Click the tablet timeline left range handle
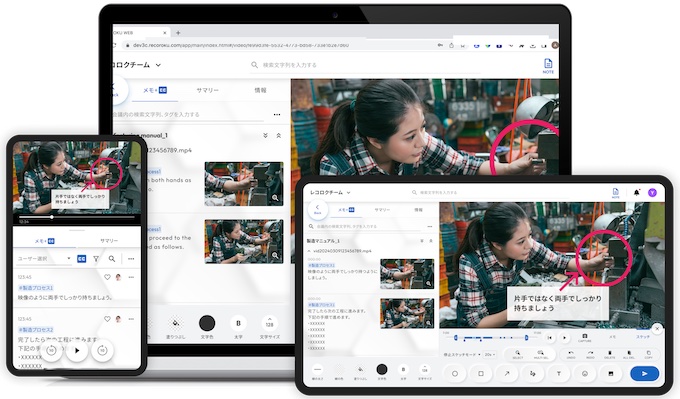This screenshot has height=399, width=680. (455, 337)
